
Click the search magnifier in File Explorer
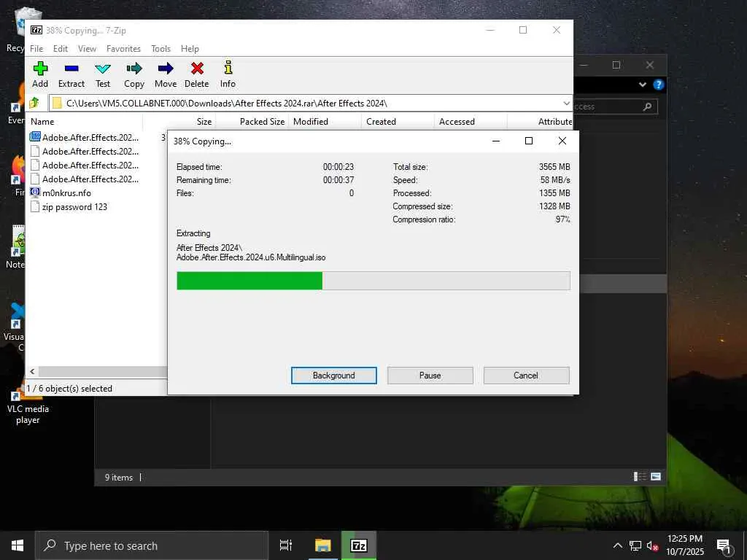647,106
